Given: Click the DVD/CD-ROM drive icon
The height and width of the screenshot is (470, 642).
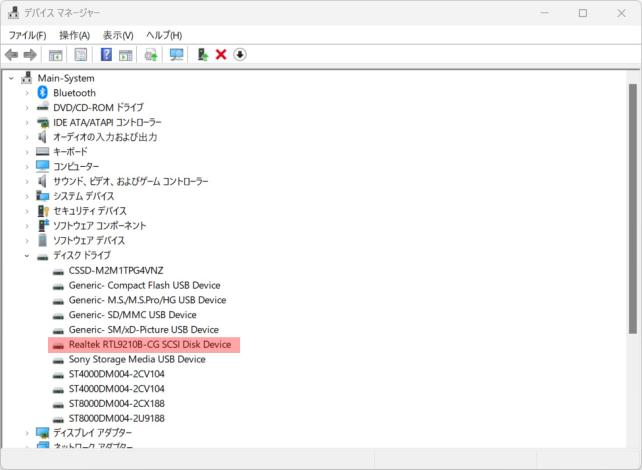Looking at the screenshot, I should click(43, 107).
